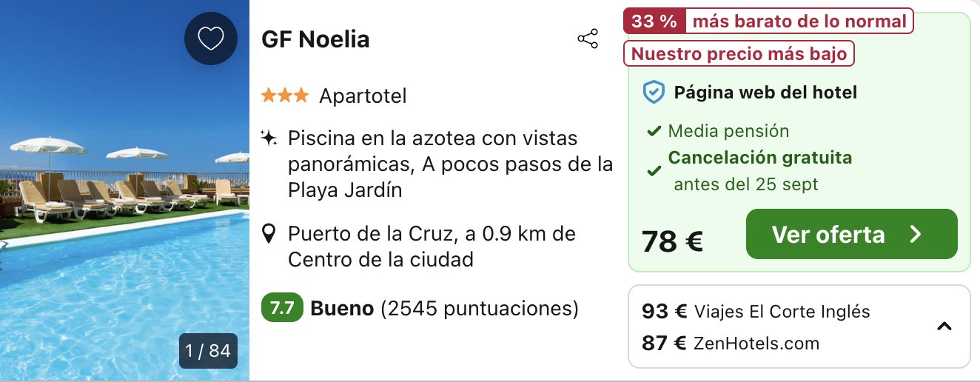Click the Media pensión checkmark
This screenshot has height=382, width=980.
pyautogui.click(x=654, y=132)
